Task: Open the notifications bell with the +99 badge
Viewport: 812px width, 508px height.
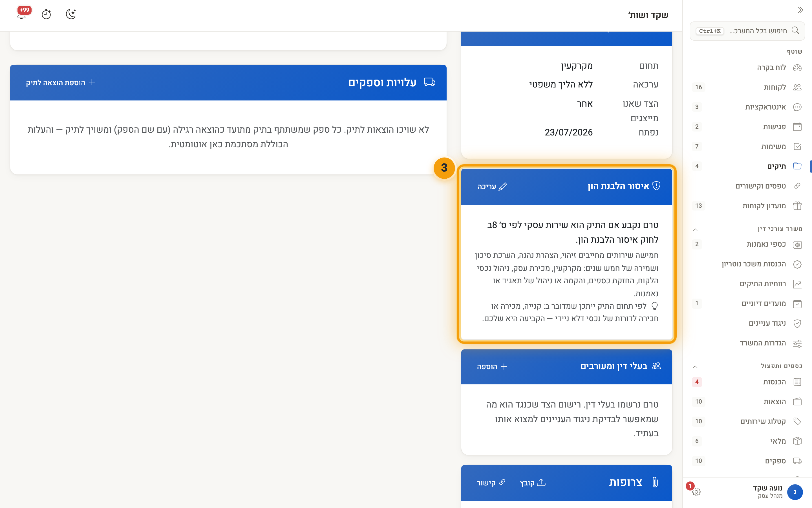Action: [22, 14]
